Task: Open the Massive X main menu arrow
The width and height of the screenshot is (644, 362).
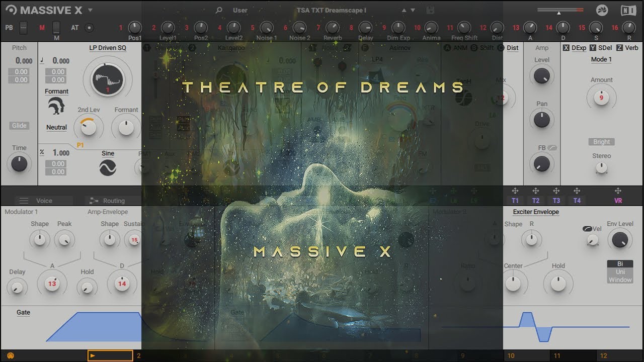Action: pyautogui.click(x=90, y=10)
